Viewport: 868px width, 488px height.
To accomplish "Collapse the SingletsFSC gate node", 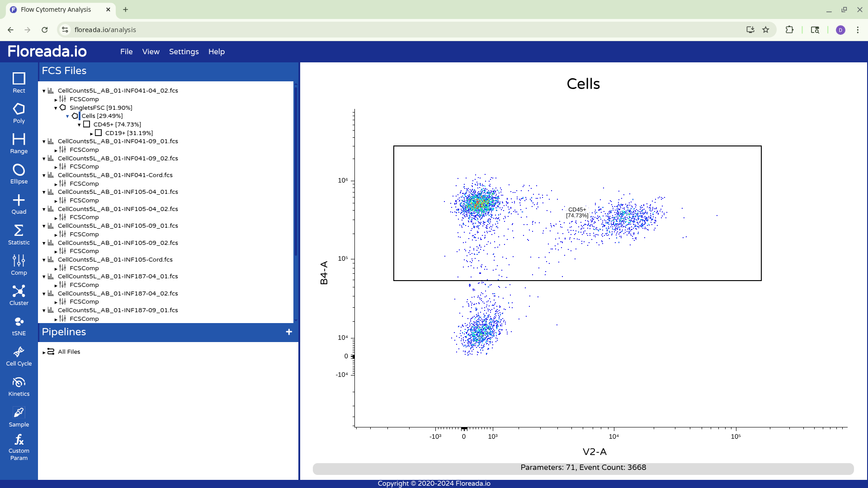I will click(56, 108).
